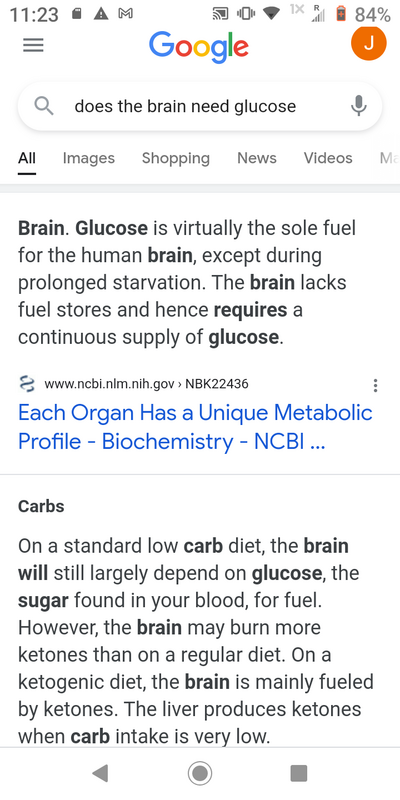Screen dimensions: 400x800
Task: Tap the search magnifier icon
Action: 44,106
